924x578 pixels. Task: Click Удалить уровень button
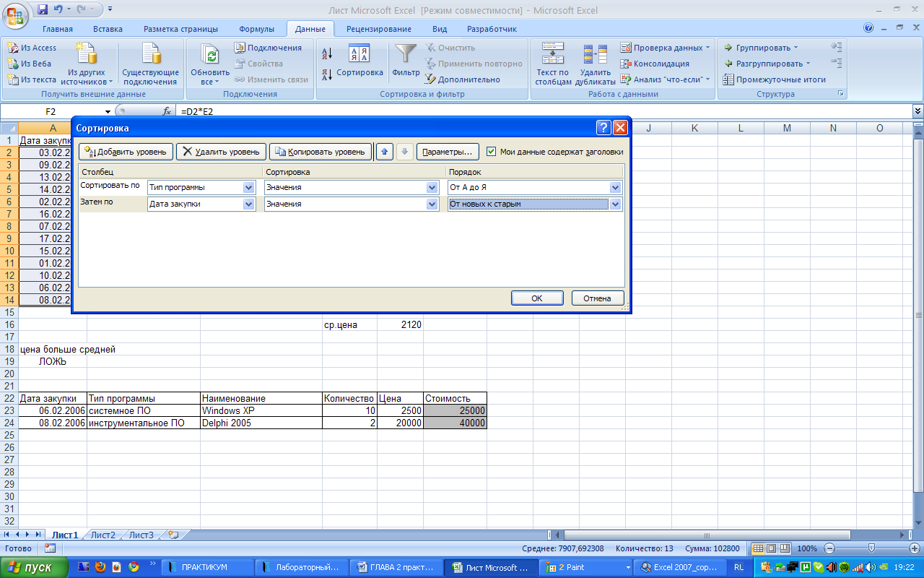coord(221,152)
